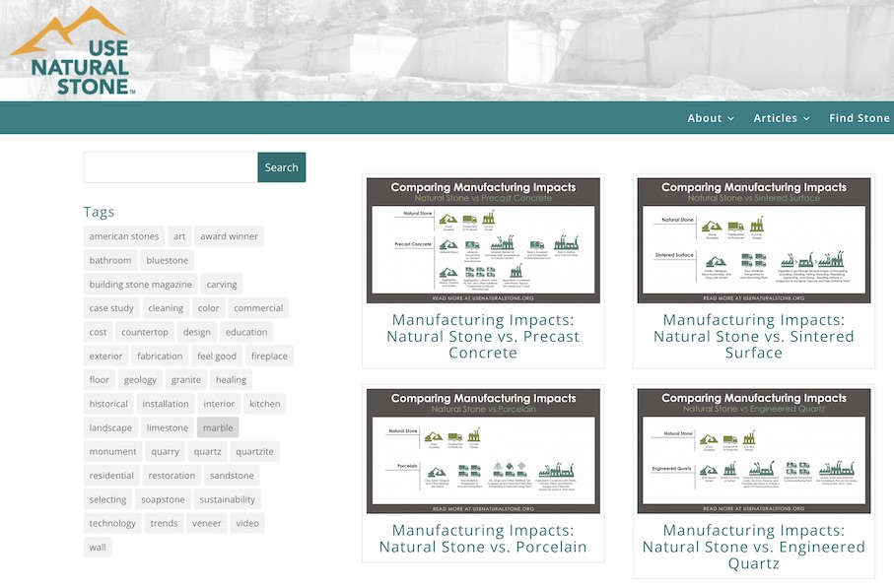
Task: Open the residential tag
Action: pos(111,476)
